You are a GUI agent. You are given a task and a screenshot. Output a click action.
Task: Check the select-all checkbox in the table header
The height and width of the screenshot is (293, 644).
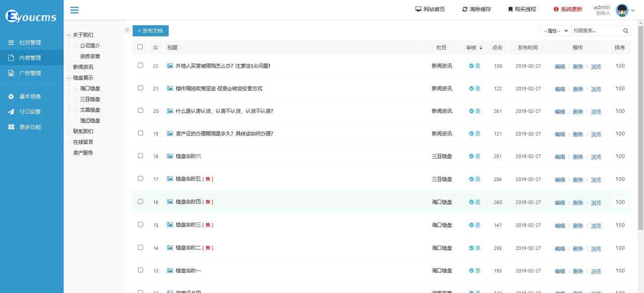pyautogui.click(x=140, y=47)
